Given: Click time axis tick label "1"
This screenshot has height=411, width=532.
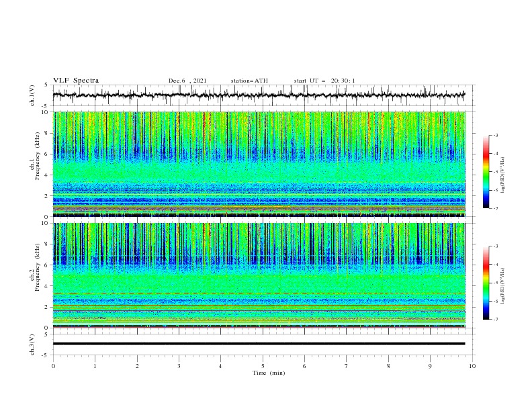Looking at the screenshot, I should [x=95, y=366].
